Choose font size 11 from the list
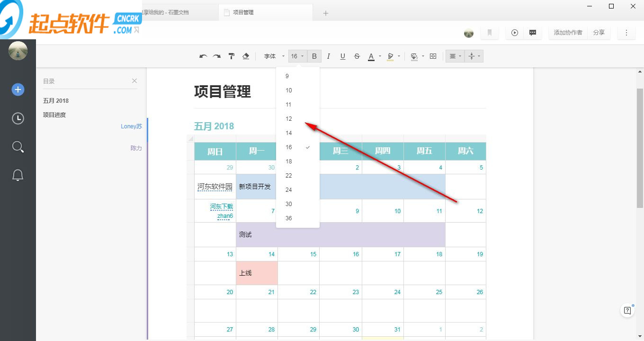This screenshot has width=644, height=341. click(x=298, y=105)
